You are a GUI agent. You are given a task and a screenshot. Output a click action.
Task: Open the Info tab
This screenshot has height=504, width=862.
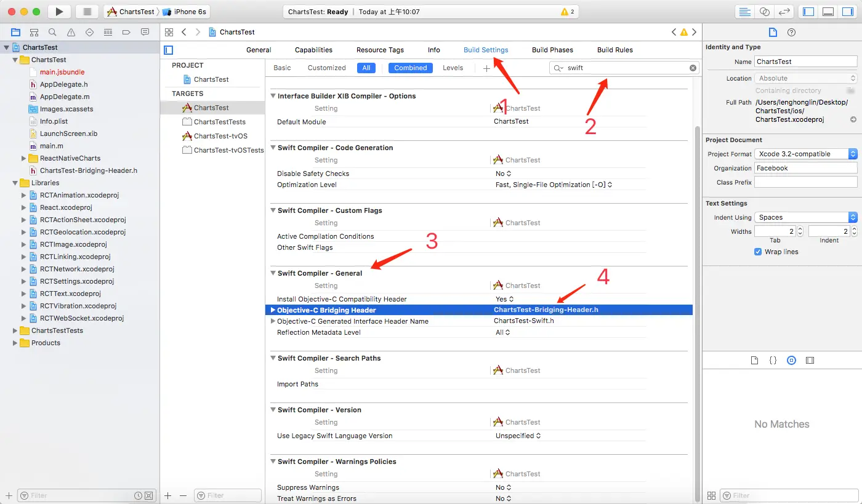[434, 50]
